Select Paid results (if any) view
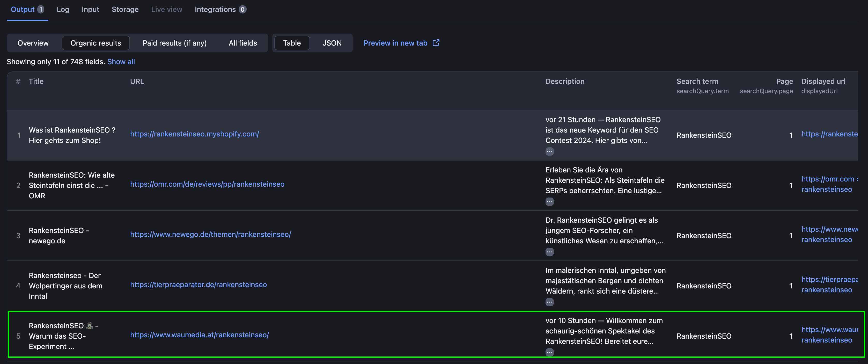The image size is (868, 364). point(174,43)
